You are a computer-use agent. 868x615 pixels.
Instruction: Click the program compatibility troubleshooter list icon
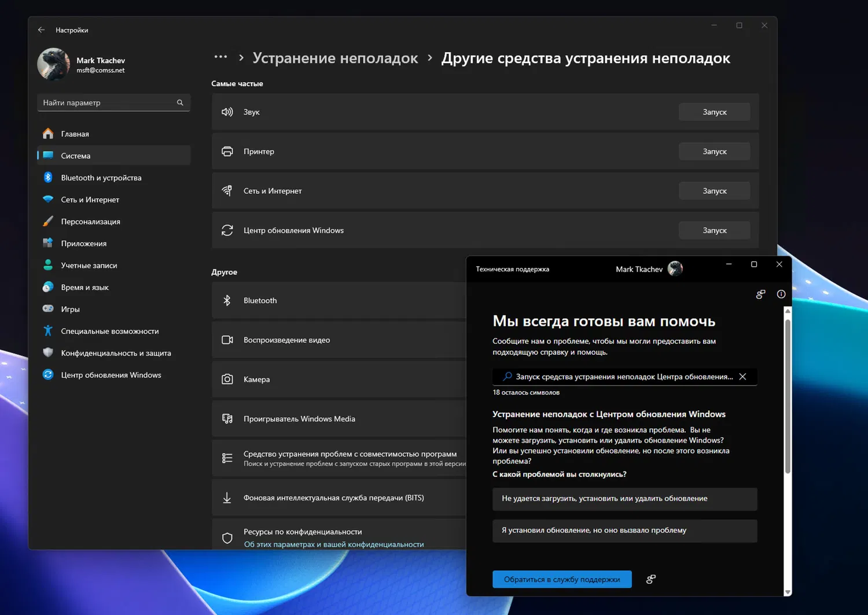click(227, 458)
